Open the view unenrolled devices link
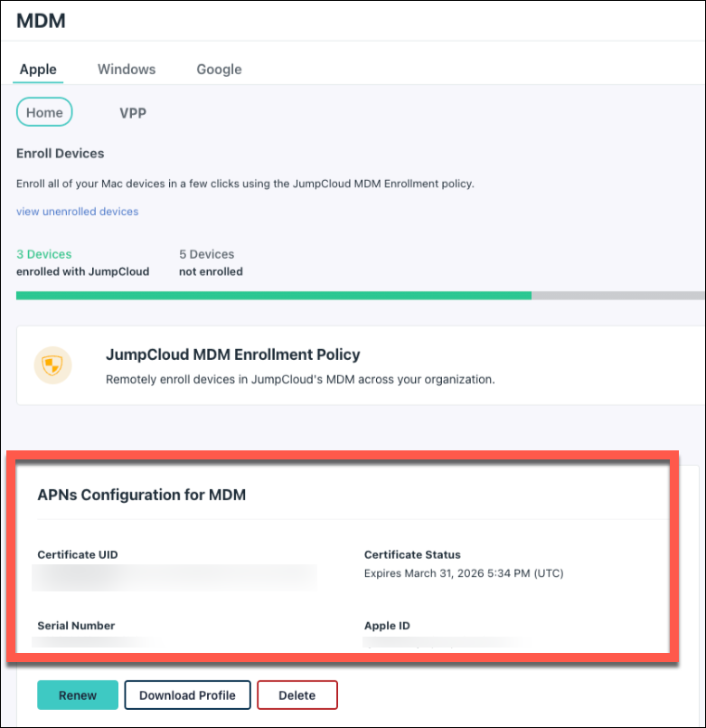 [78, 212]
